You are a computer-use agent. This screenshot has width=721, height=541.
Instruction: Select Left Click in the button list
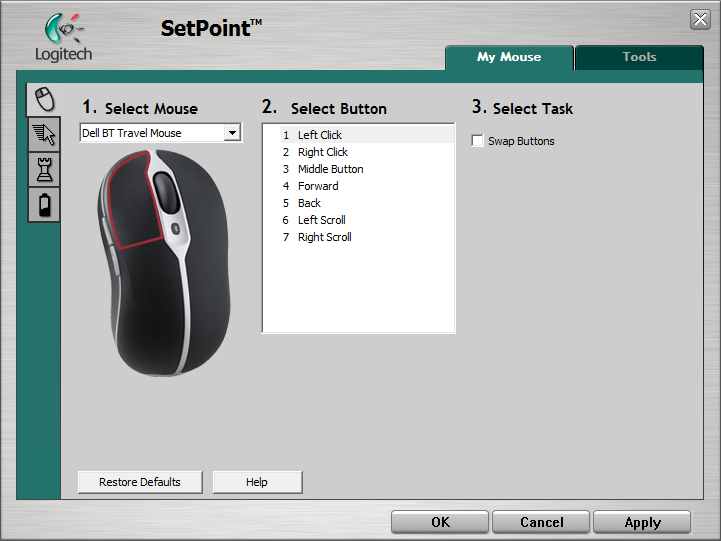click(367, 135)
